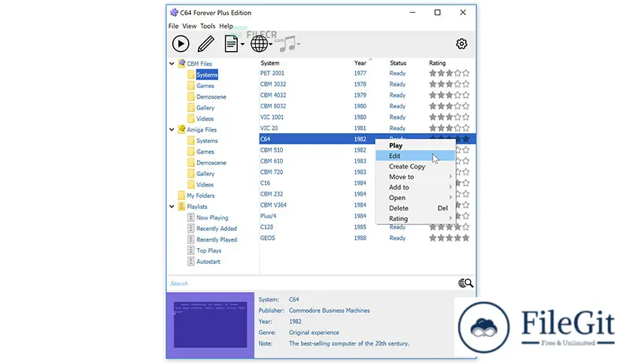Click the Now Playing playlist icon
This screenshot has width=629, height=364.
click(191, 217)
